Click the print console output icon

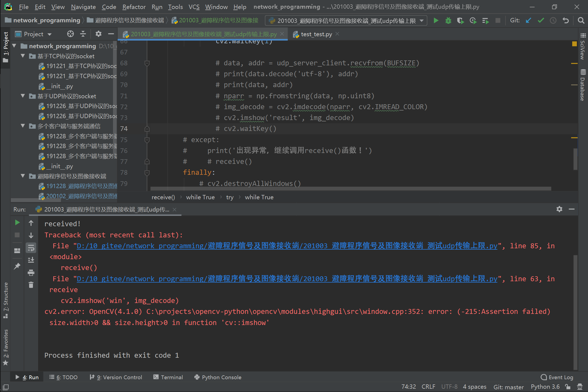click(31, 272)
